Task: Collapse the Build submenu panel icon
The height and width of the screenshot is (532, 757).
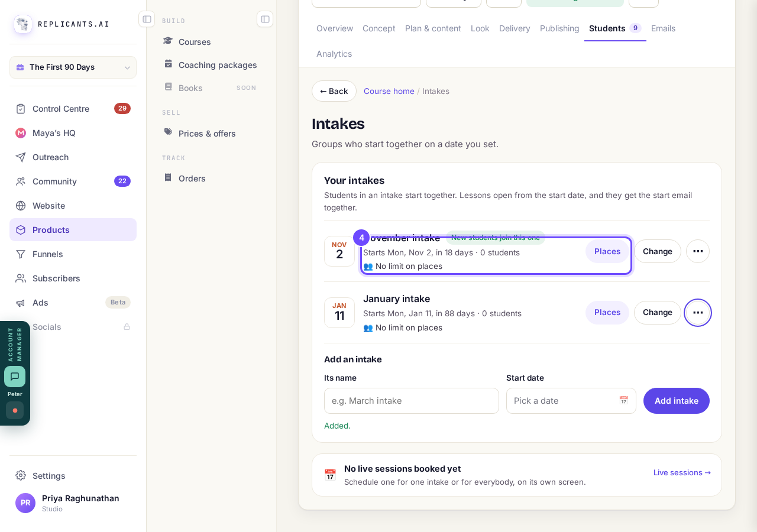Action: 265,19
